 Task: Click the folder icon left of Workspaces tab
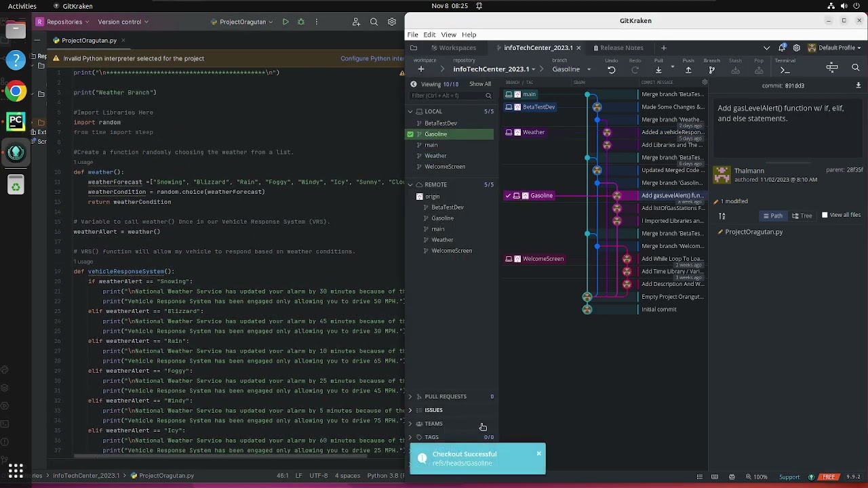coord(414,48)
